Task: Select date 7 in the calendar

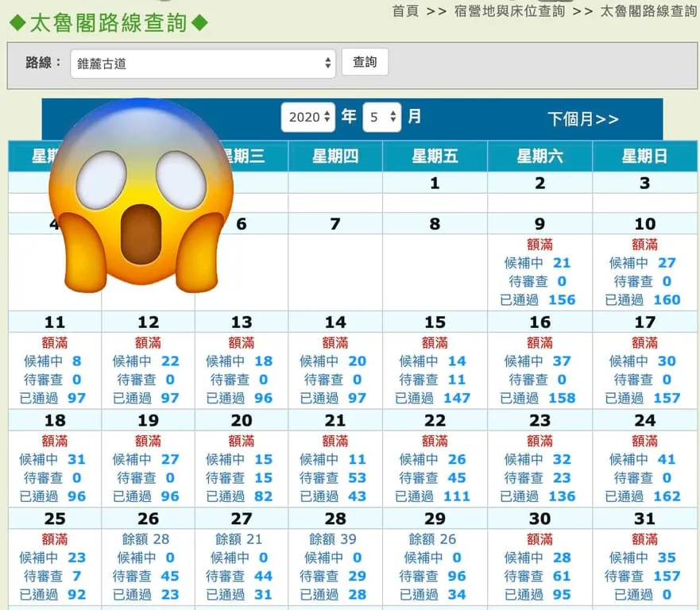Action: pyautogui.click(x=335, y=223)
